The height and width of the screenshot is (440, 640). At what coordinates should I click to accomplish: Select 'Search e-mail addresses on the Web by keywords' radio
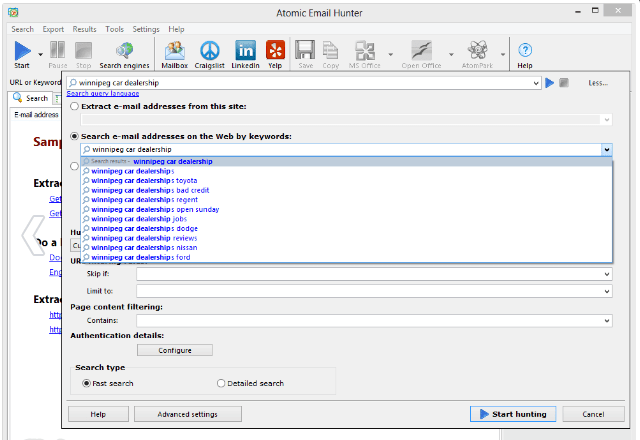tap(74, 136)
